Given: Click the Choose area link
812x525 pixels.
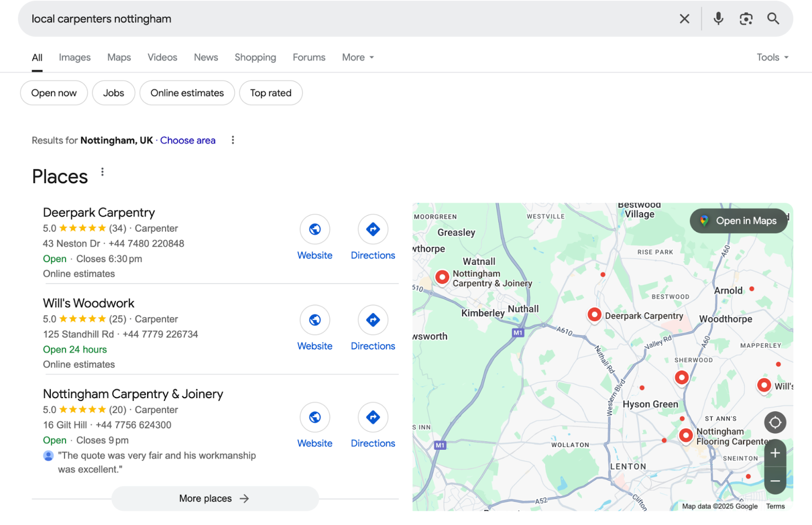Looking at the screenshot, I should 188,140.
